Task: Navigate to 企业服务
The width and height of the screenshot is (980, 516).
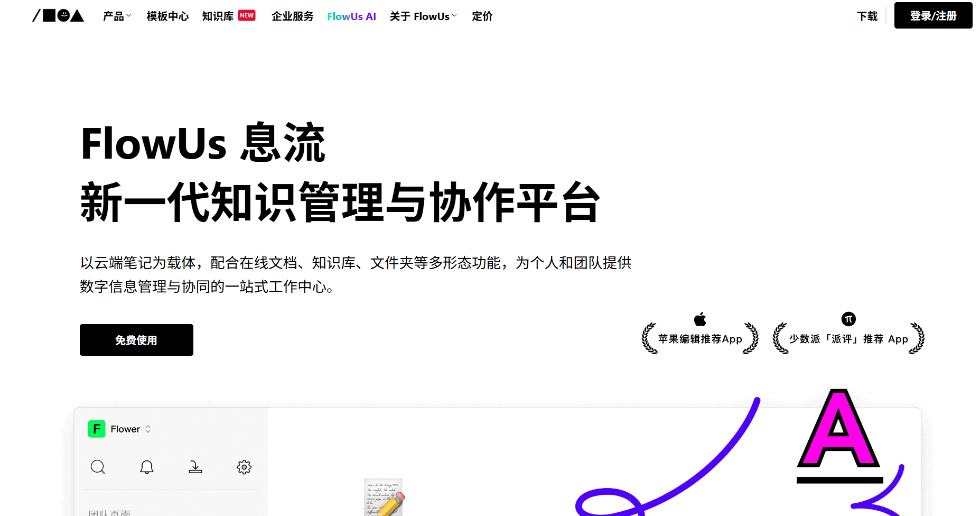Action: pyautogui.click(x=292, y=16)
